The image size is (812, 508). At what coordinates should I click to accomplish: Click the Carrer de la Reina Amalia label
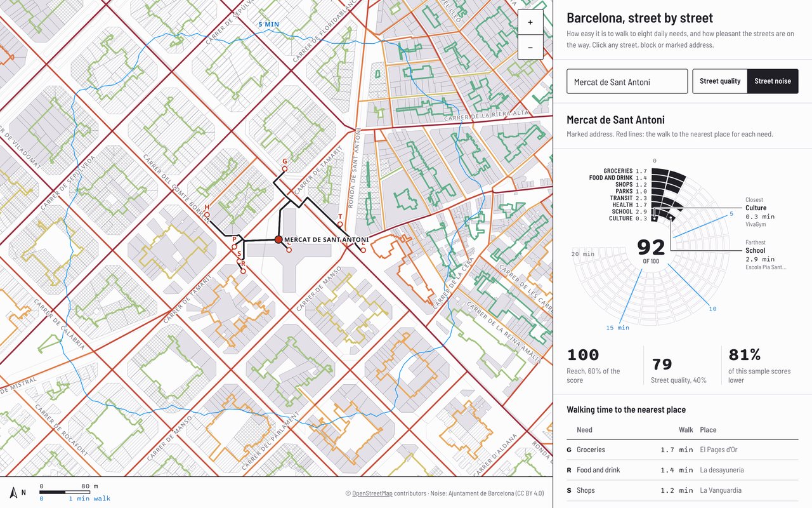(x=504, y=333)
